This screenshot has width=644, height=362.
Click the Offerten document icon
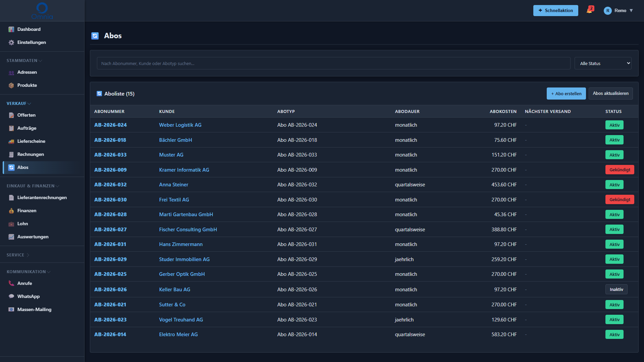click(x=11, y=115)
